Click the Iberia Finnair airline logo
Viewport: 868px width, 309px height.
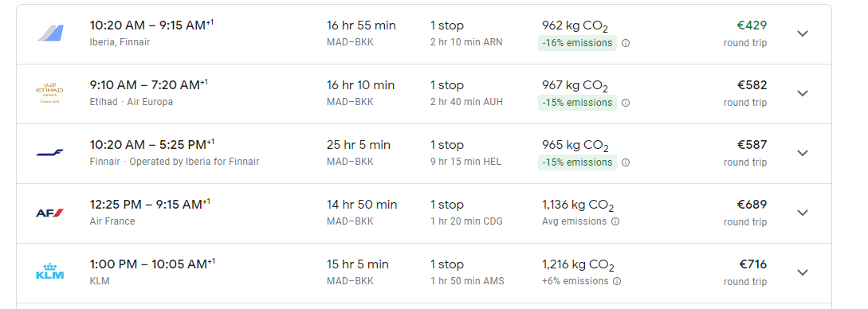[x=50, y=33]
